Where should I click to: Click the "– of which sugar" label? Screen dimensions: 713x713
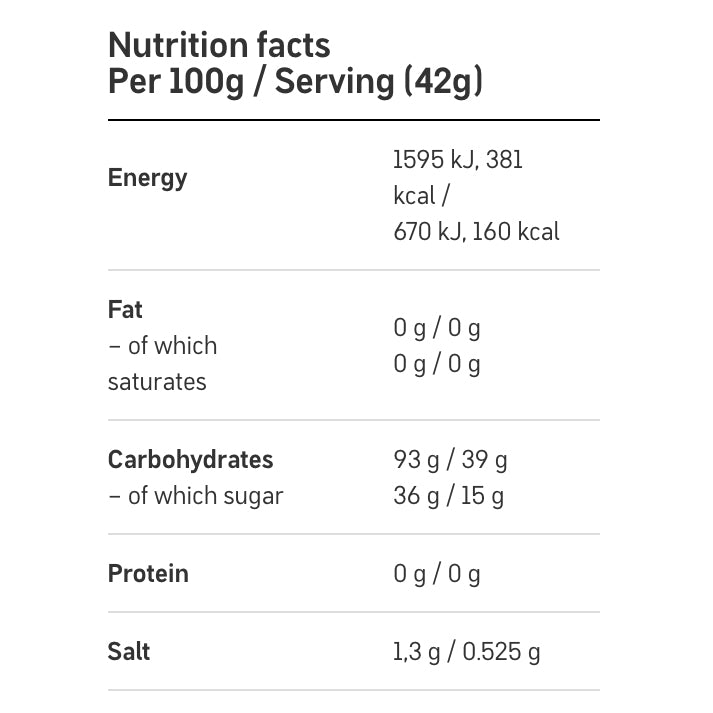pyautogui.click(x=195, y=496)
